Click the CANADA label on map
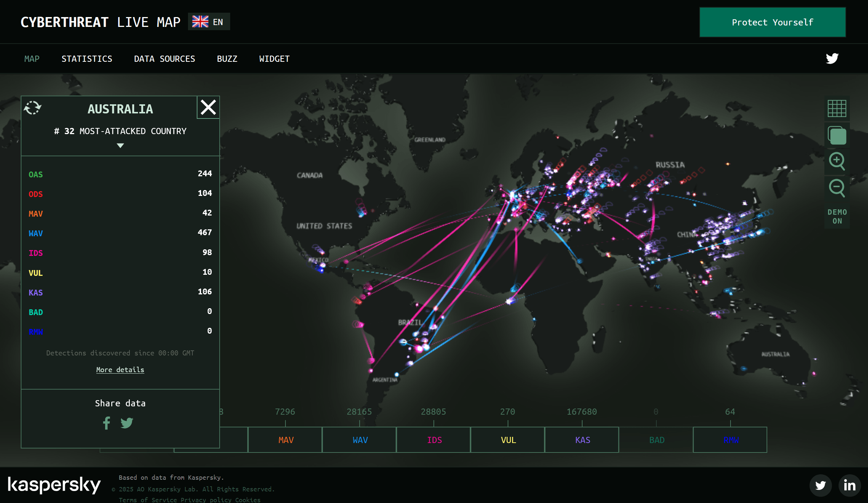 point(309,176)
